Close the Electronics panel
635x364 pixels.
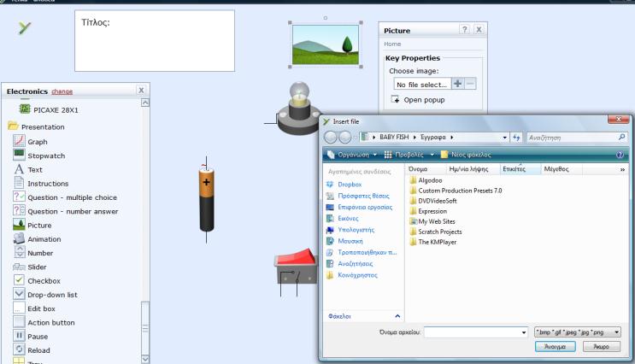[141, 91]
